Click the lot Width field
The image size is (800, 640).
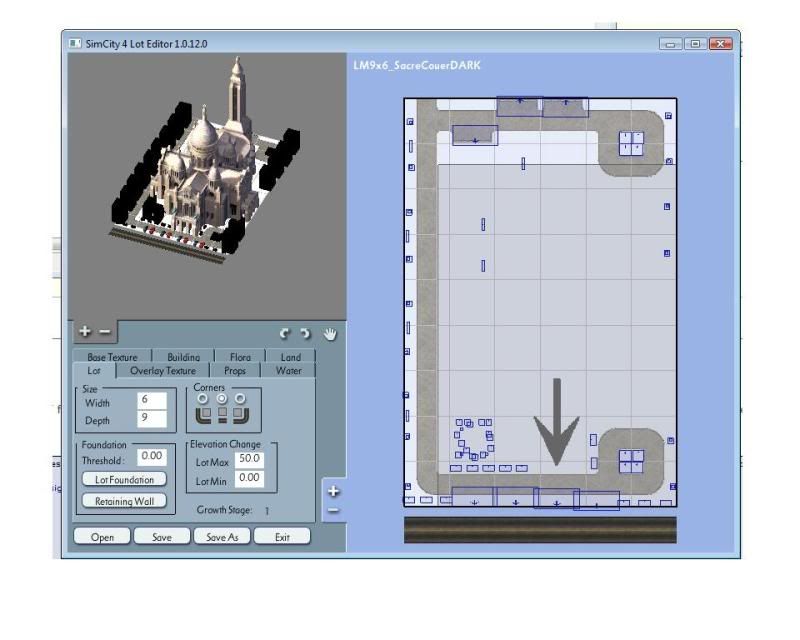(152, 400)
